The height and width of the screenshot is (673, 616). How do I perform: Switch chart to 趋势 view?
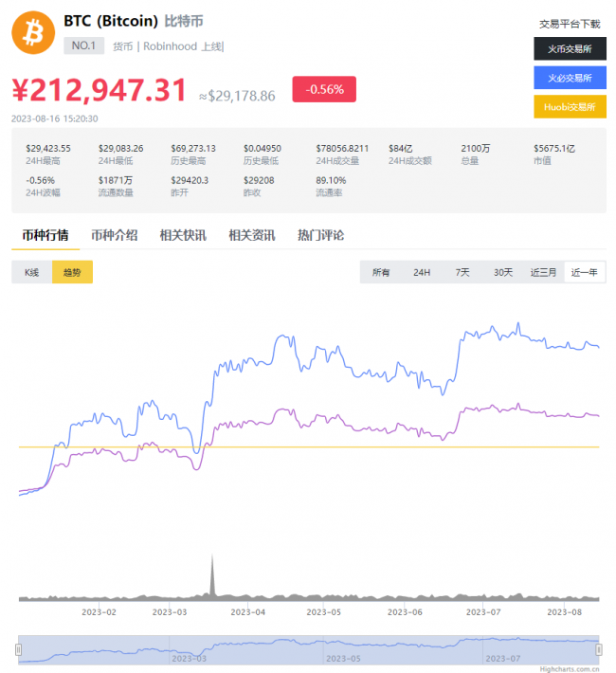tap(72, 272)
